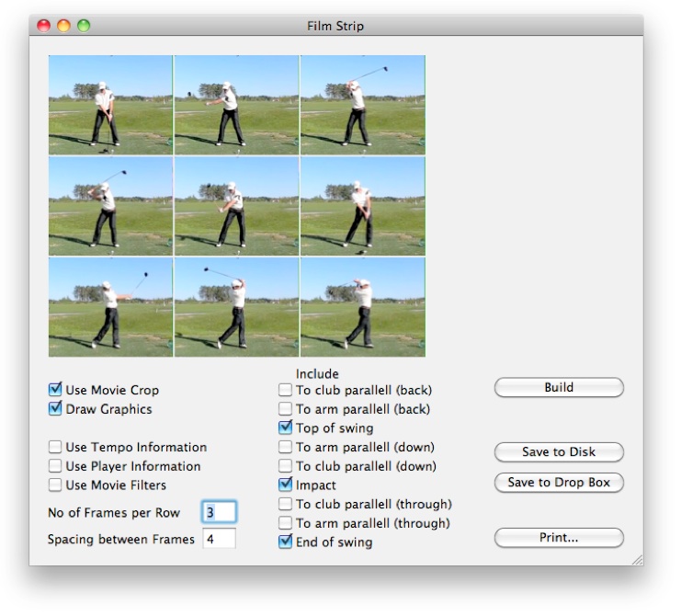681x616 pixels.
Task: Include To arm parallell (back) frame
Action: pos(285,409)
